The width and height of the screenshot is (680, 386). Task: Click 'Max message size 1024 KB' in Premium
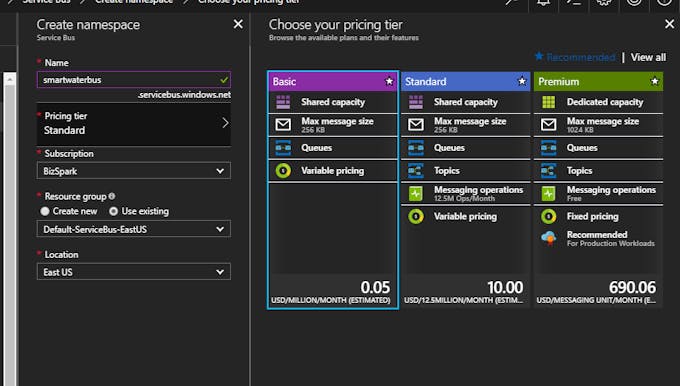[x=602, y=125]
